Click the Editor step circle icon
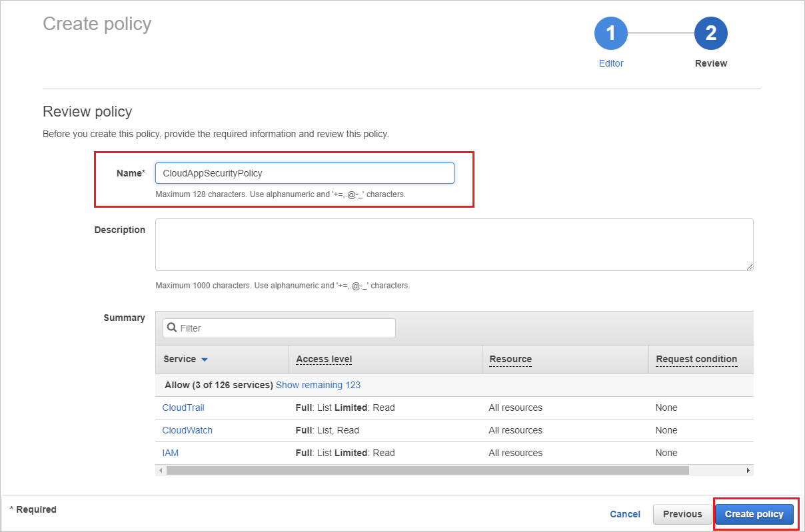 610,33
